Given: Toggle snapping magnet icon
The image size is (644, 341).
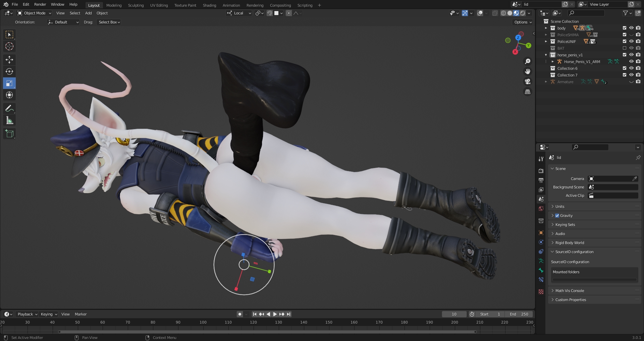Looking at the screenshot, I should pos(269,13).
